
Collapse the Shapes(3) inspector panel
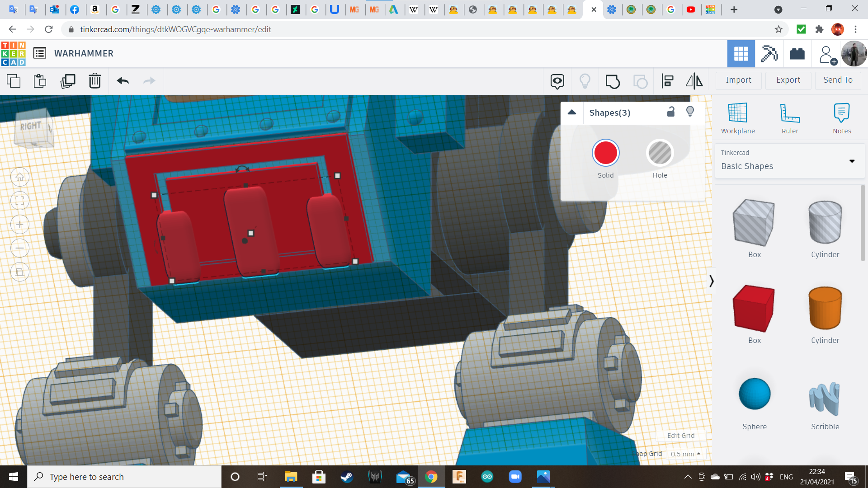[572, 113]
